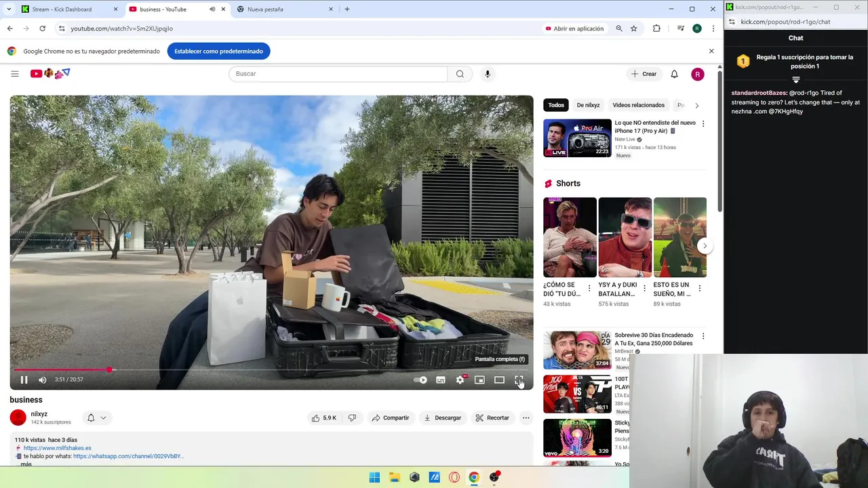Toggle subtitles in the video player

(441, 380)
